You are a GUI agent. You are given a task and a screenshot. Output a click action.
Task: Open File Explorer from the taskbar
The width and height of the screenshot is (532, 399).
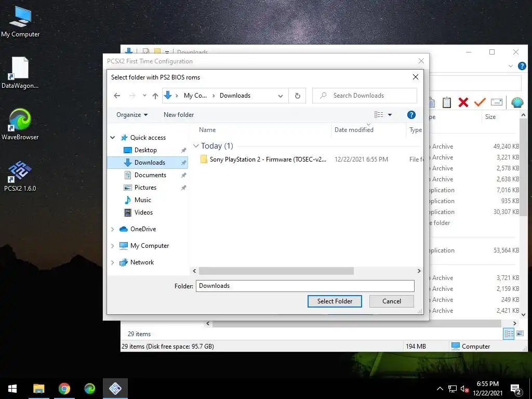[38, 389]
